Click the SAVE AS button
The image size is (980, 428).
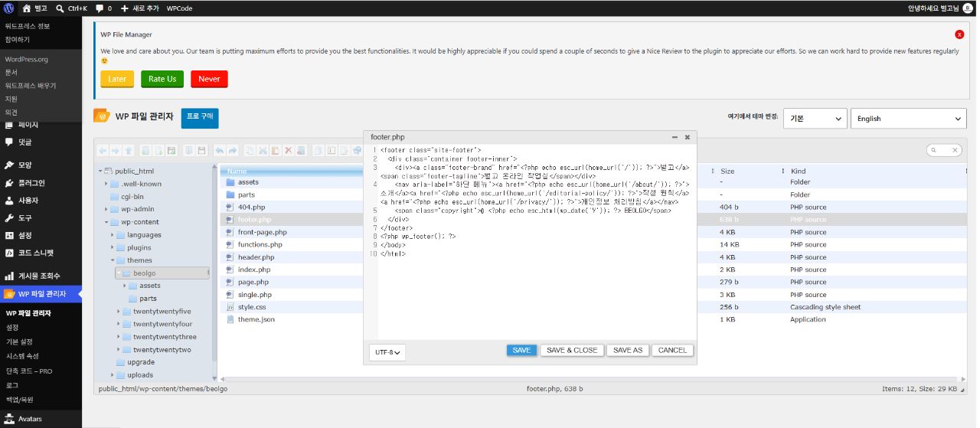628,350
